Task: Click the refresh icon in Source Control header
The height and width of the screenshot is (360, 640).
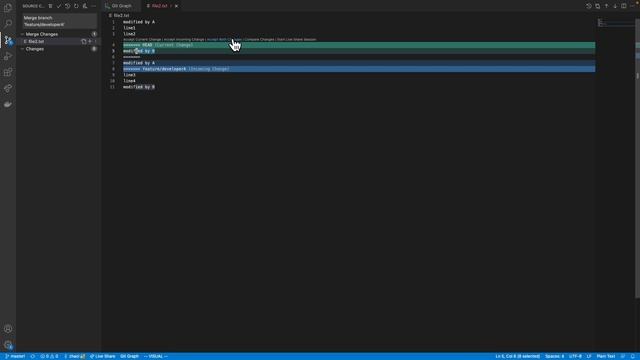Action: [x=76, y=6]
